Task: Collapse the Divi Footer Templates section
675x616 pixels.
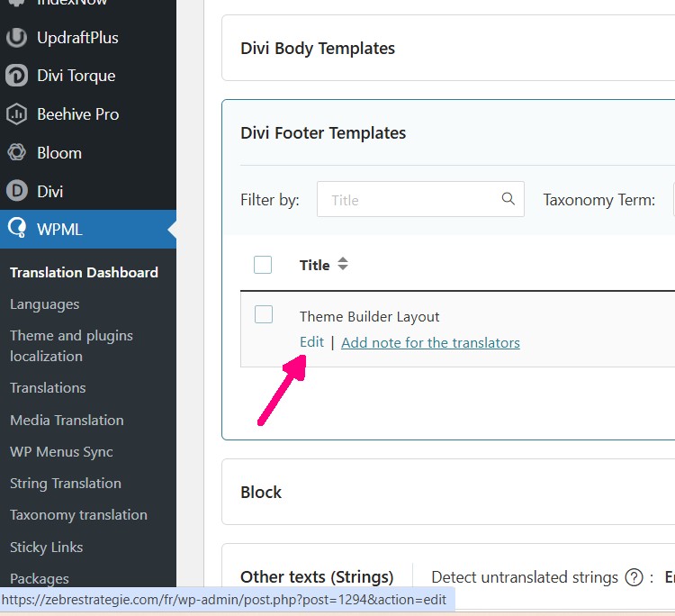Action: [x=323, y=133]
